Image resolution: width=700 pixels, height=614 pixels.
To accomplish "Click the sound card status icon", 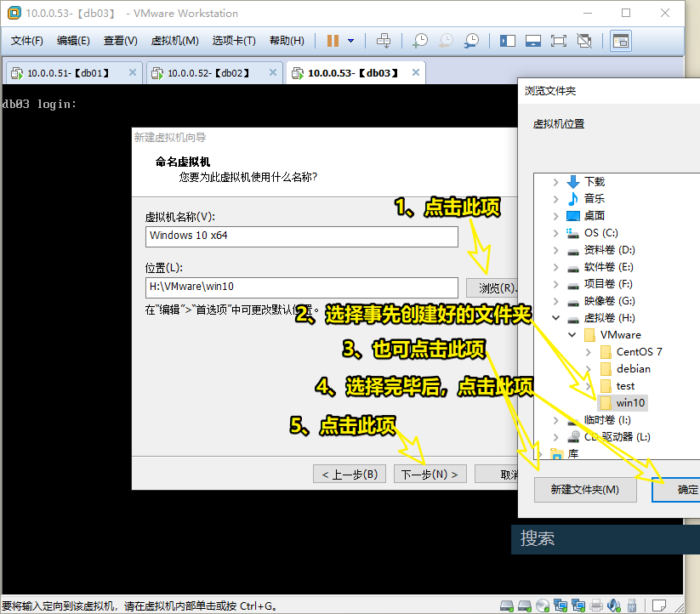I will point(614,605).
